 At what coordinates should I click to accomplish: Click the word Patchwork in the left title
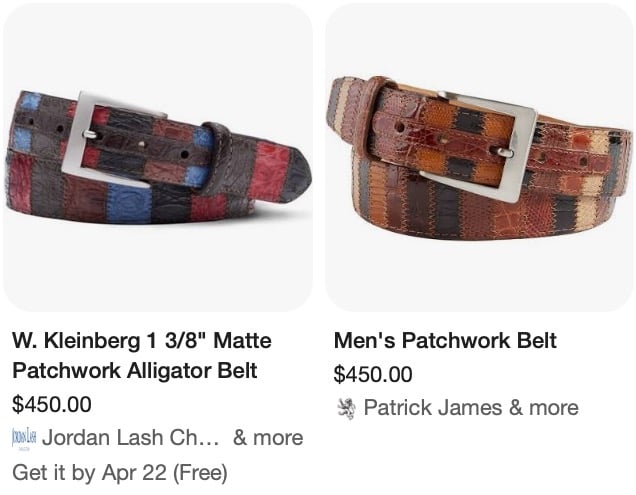pyautogui.click(x=66, y=370)
